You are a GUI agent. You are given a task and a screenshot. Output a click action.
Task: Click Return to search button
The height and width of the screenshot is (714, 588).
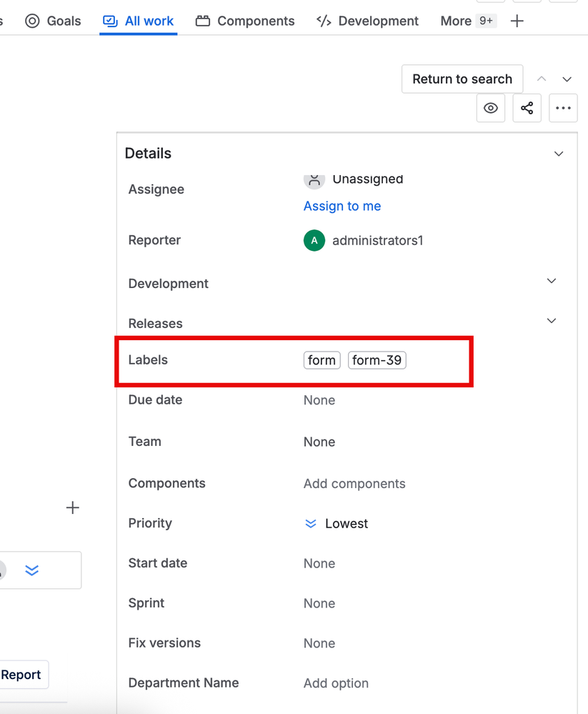tap(462, 79)
